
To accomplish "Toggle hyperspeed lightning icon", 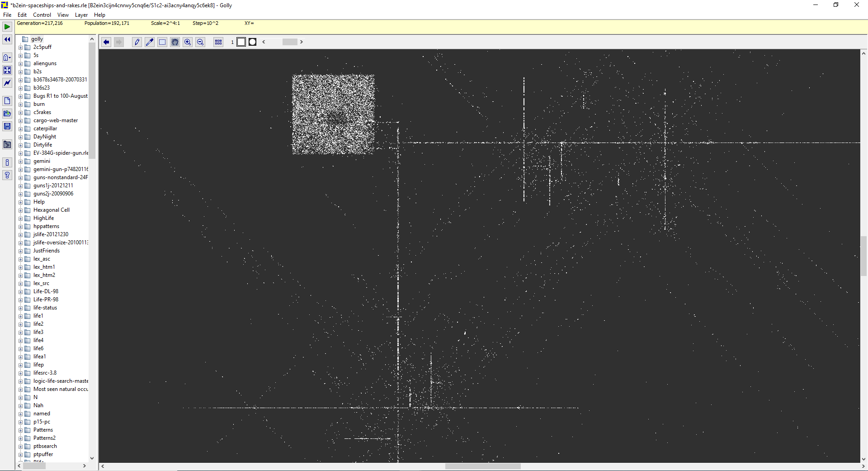I will pyautogui.click(x=7, y=83).
